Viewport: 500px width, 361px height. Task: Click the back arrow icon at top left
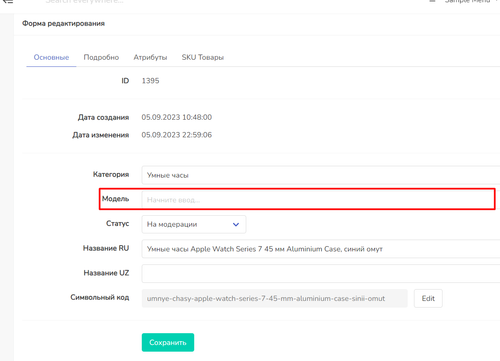[7, 2]
